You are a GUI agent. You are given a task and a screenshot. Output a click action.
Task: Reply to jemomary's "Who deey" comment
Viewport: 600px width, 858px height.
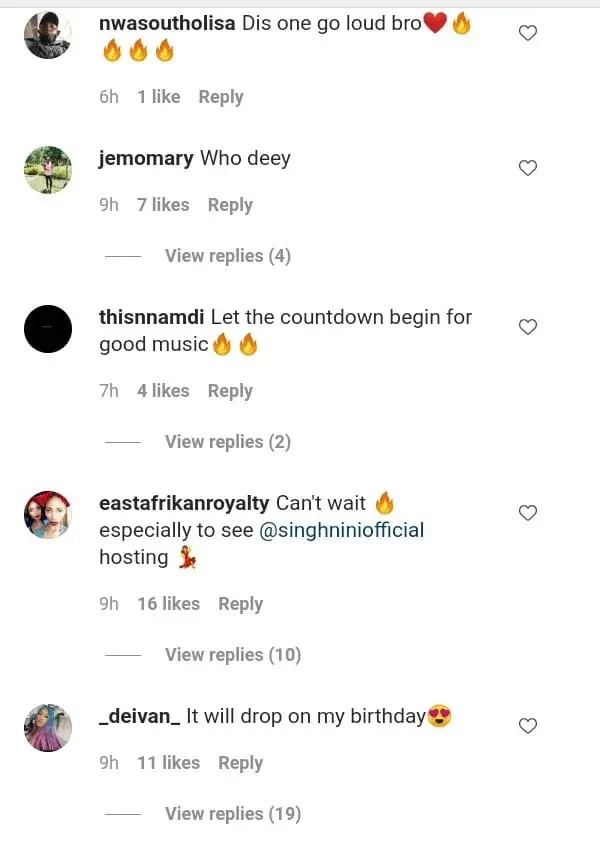point(230,205)
